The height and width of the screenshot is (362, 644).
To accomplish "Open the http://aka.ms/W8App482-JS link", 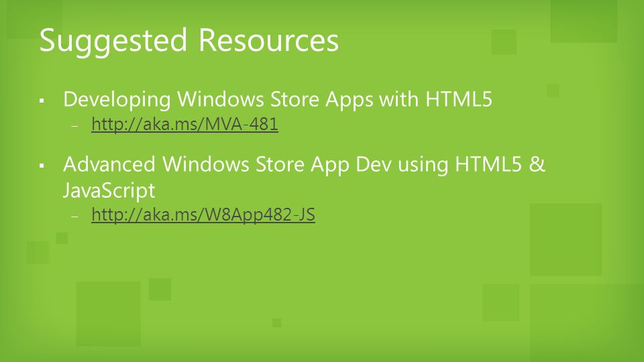I will [203, 215].
